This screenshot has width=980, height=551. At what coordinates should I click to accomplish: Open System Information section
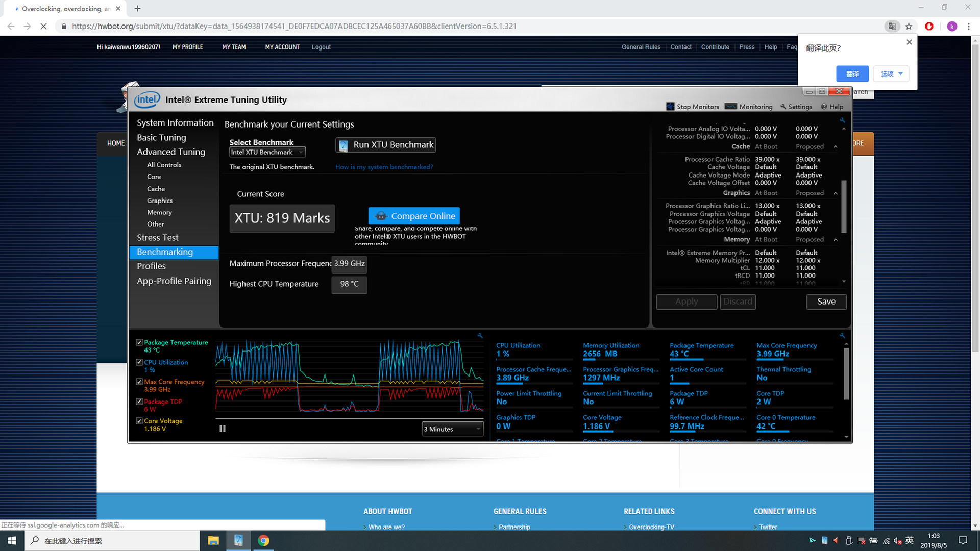point(175,123)
